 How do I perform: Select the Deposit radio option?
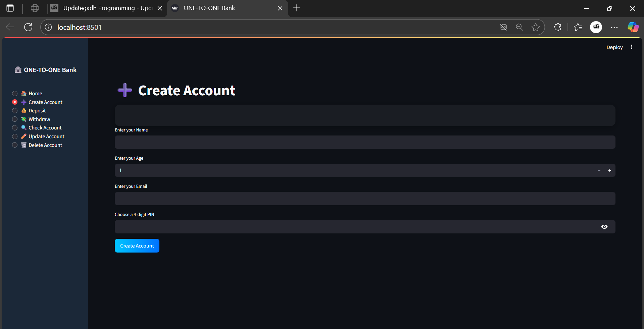tap(15, 111)
